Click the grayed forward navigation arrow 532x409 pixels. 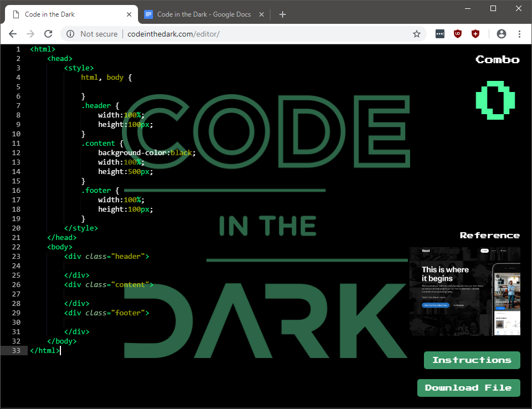click(30, 34)
